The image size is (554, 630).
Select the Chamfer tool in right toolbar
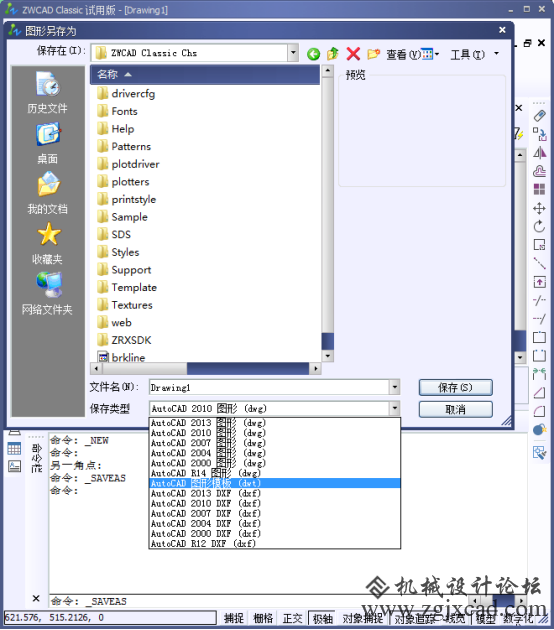[540, 393]
